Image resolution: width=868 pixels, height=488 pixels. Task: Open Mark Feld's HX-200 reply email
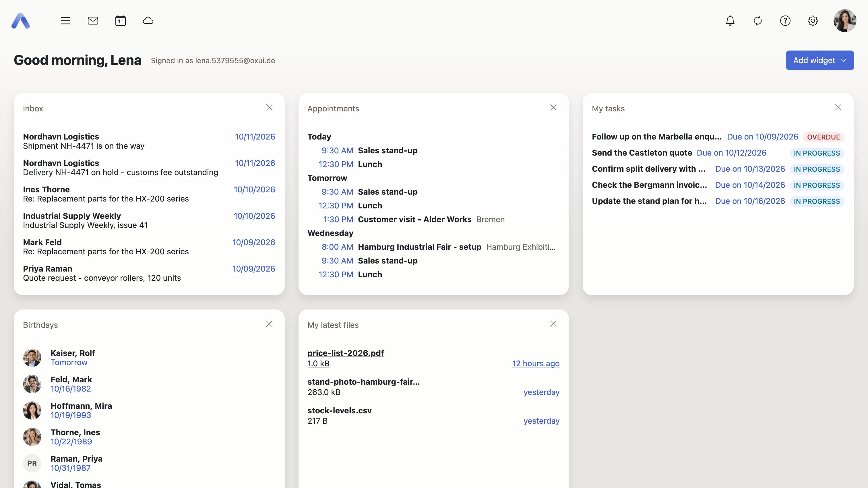149,247
